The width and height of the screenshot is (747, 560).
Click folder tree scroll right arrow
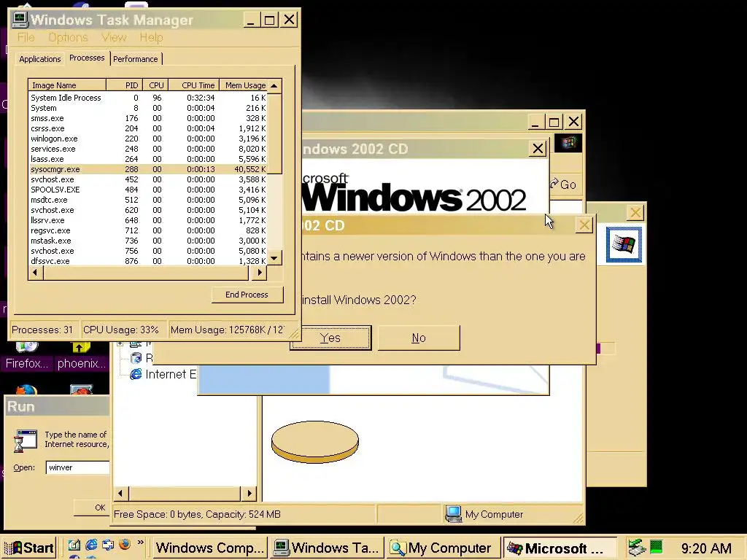249,494
